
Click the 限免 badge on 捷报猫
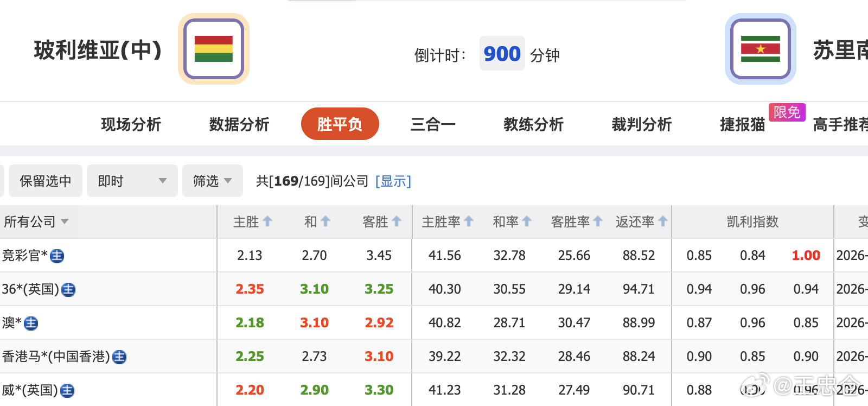pyautogui.click(x=787, y=112)
